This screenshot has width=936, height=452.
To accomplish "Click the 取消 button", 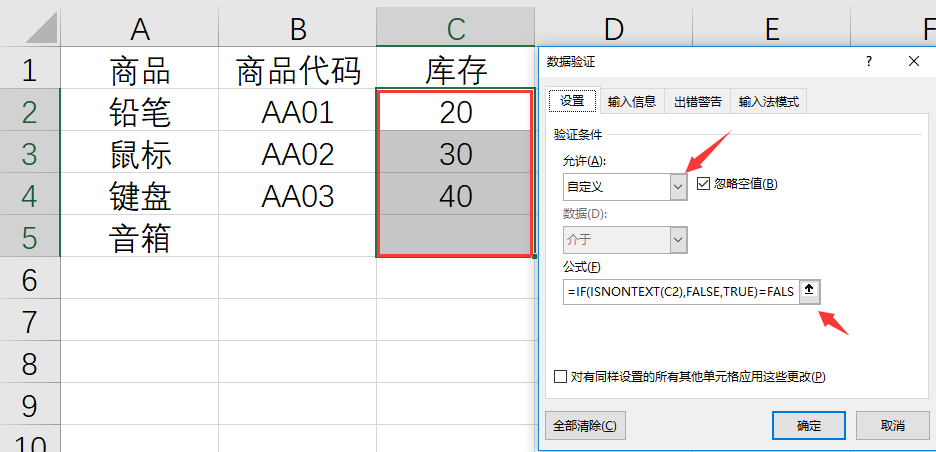I will 892,426.
